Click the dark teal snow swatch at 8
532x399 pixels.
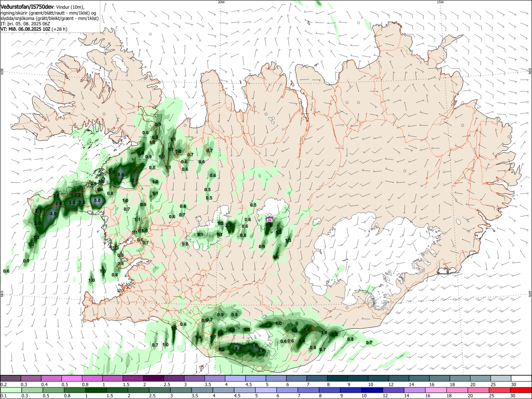click(337, 378)
